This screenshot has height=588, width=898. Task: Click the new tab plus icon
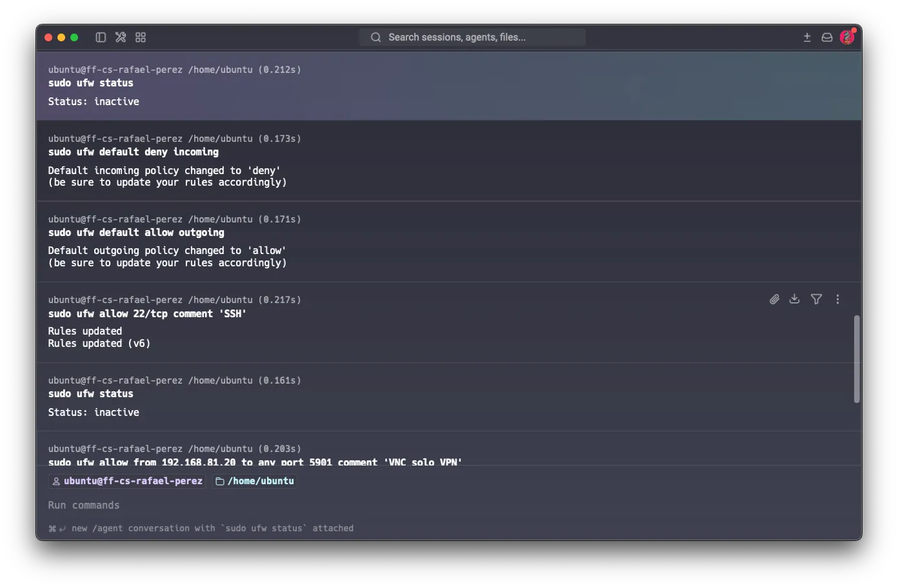pos(807,37)
